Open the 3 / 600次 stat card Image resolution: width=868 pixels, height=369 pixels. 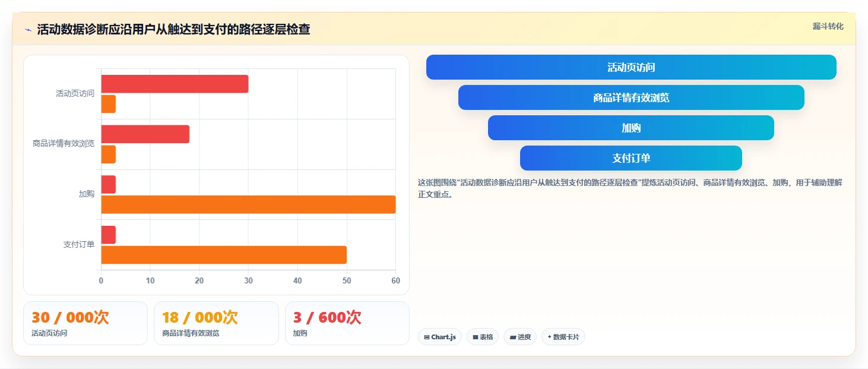347,323
